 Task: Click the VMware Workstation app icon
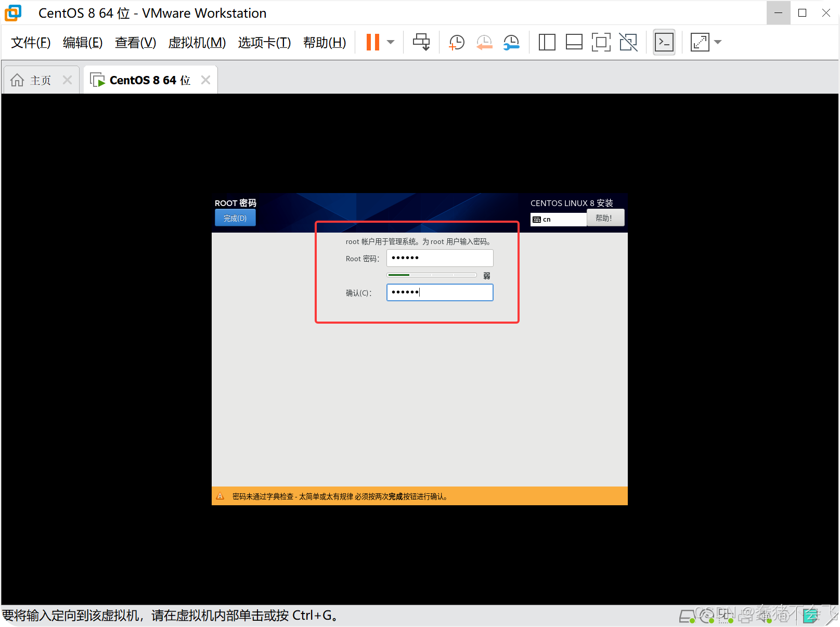coord(13,13)
